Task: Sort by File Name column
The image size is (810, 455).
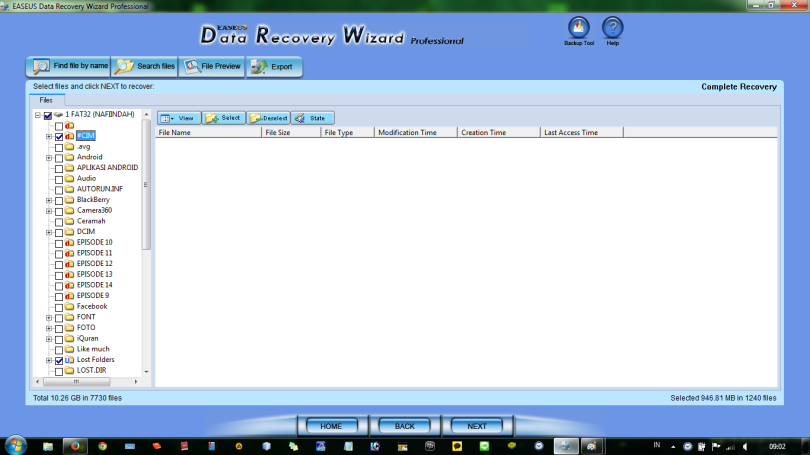Action: click(x=209, y=133)
